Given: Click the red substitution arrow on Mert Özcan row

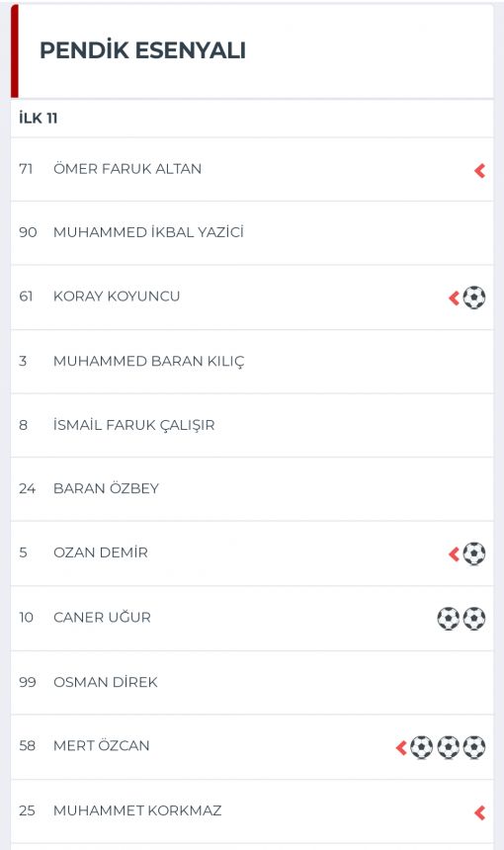Looking at the screenshot, I should coord(401,747).
